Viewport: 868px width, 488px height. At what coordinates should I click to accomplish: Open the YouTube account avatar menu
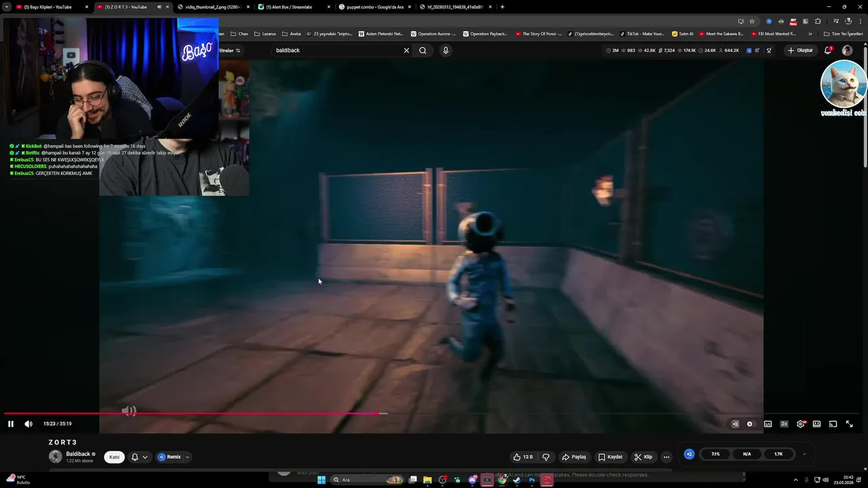coord(847,50)
